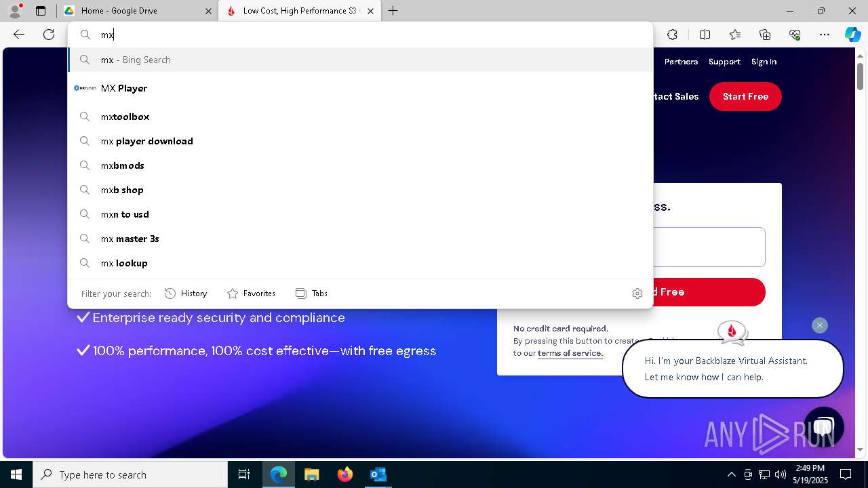The image size is (868, 488).
Task: Open the Edge profile avatar
Action: pyautogui.click(x=15, y=11)
